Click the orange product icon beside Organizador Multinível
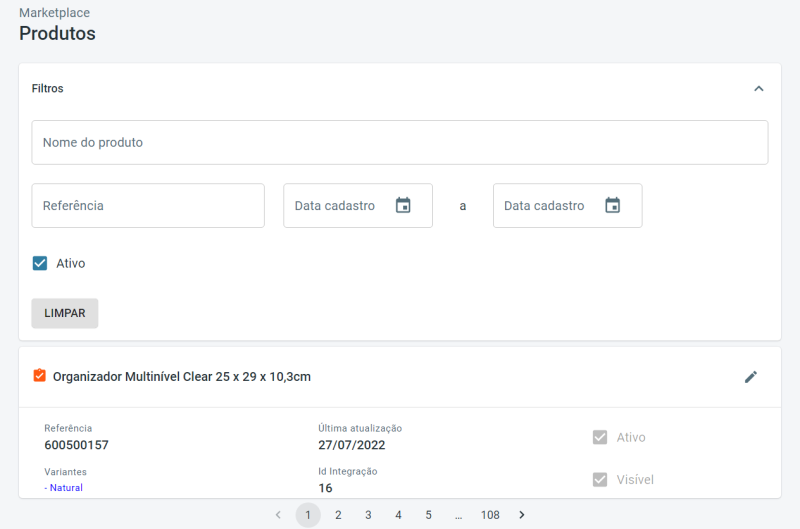 click(39, 376)
